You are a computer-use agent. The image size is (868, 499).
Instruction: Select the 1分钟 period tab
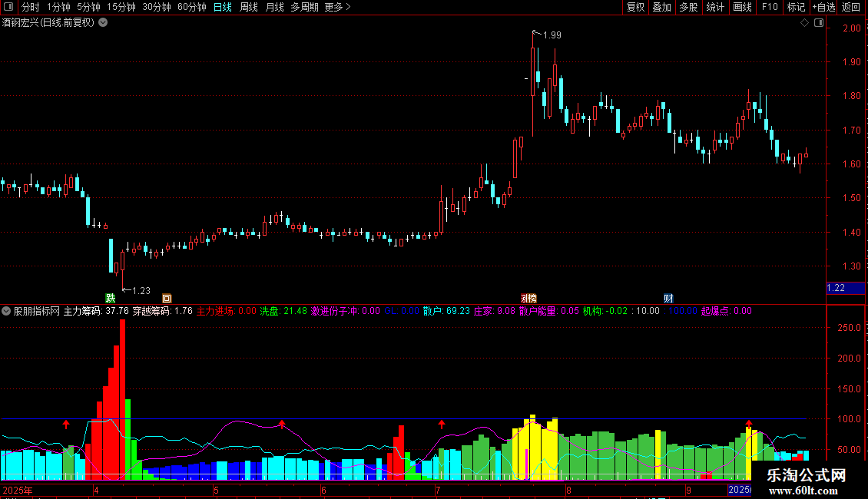pos(58,7)
